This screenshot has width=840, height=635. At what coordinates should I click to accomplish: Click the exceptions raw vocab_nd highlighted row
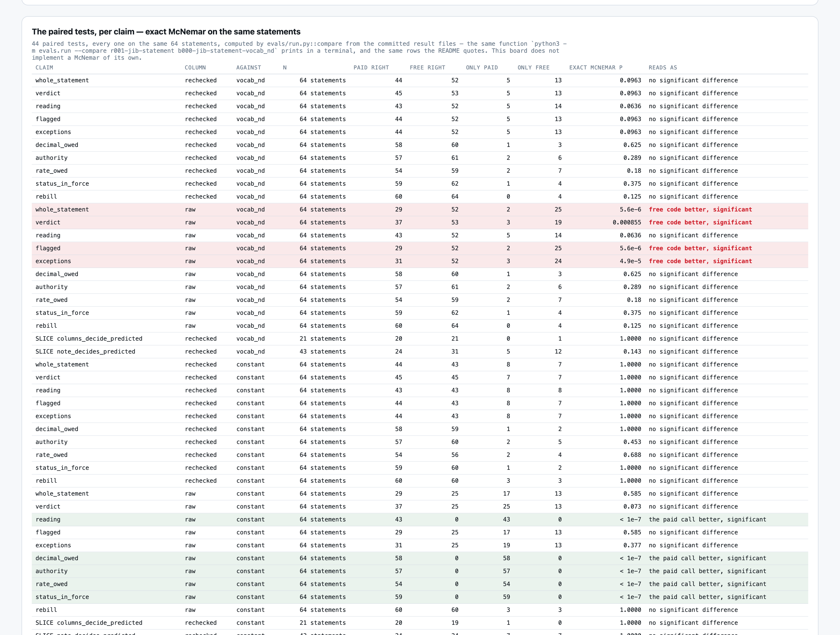pos(420,261)
